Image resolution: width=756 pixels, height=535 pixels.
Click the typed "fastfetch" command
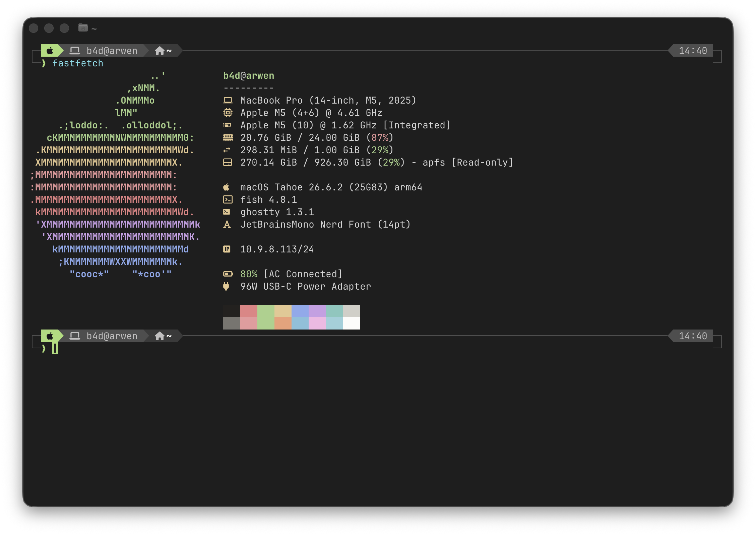78,63
